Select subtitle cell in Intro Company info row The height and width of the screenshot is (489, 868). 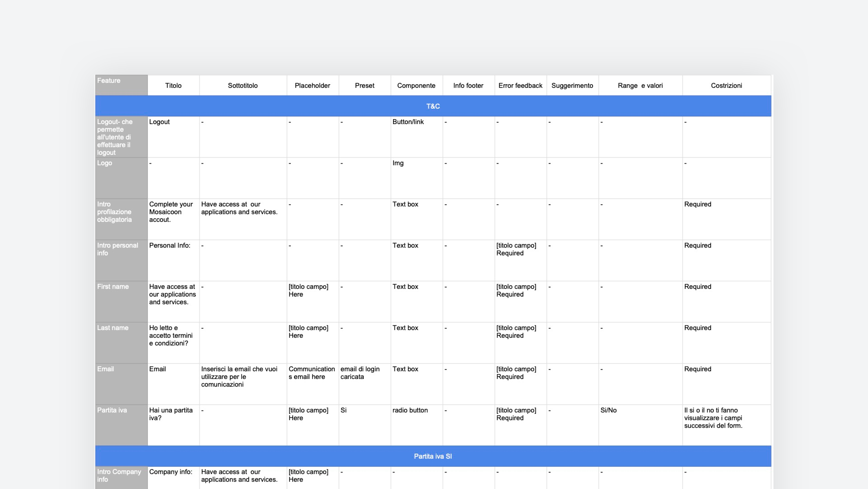(x=243, y=478)
